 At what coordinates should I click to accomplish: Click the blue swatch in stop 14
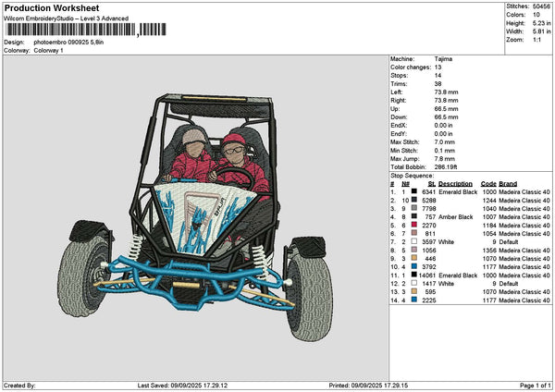click(413, 300)
